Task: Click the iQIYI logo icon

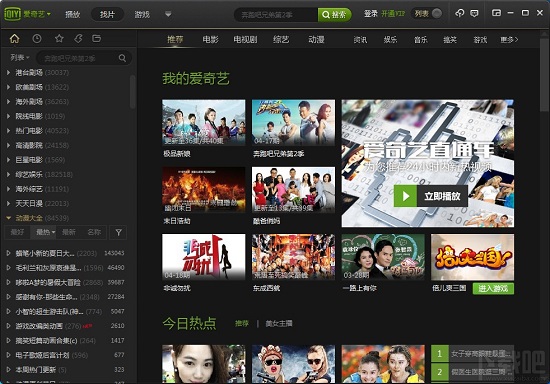Action: [x=13, y=14]
